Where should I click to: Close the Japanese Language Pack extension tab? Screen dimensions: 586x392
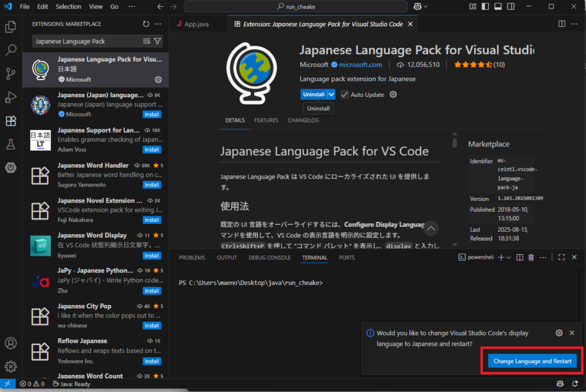[410, 24]
